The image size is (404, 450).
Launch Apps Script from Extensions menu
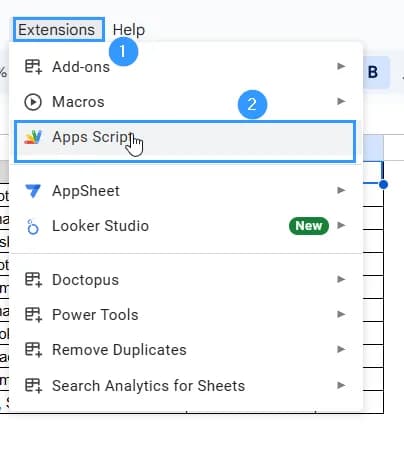click(x=185, y=142)
